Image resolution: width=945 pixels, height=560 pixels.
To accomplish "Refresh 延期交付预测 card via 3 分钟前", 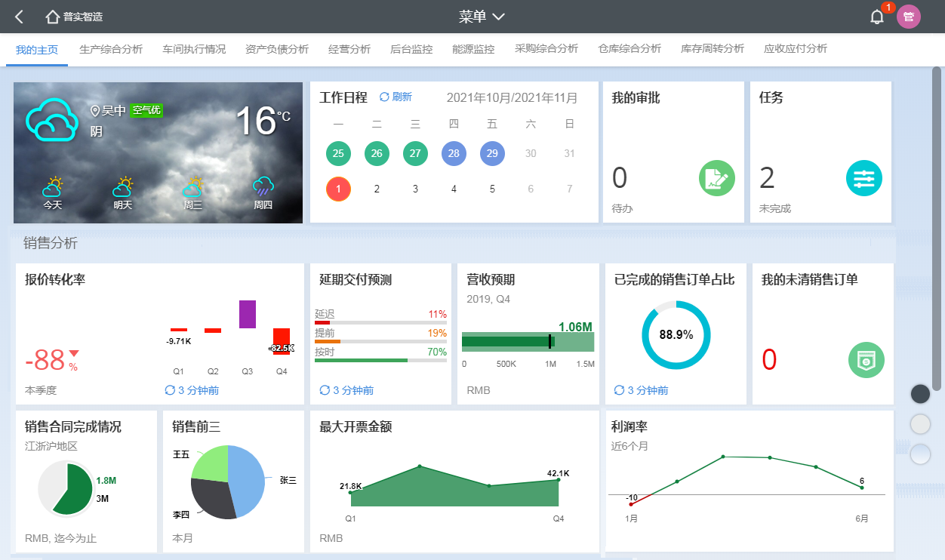I will click(x=346, y=390).
